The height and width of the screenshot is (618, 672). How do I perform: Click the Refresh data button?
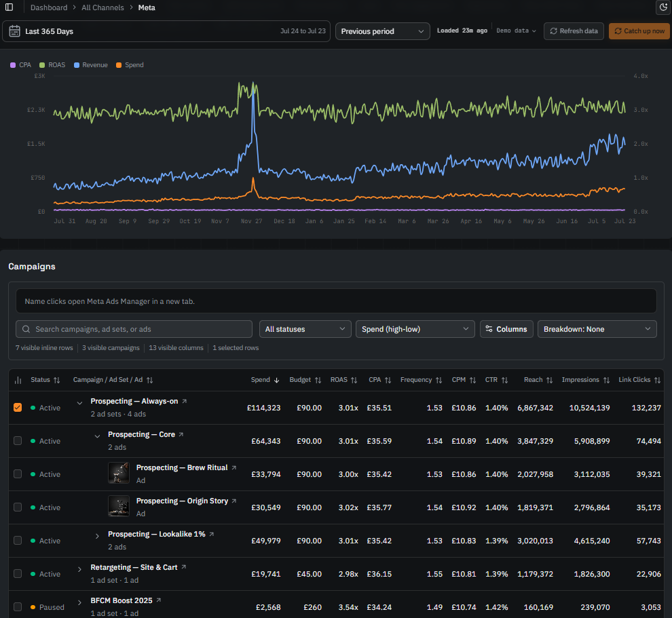coord(574,31)
